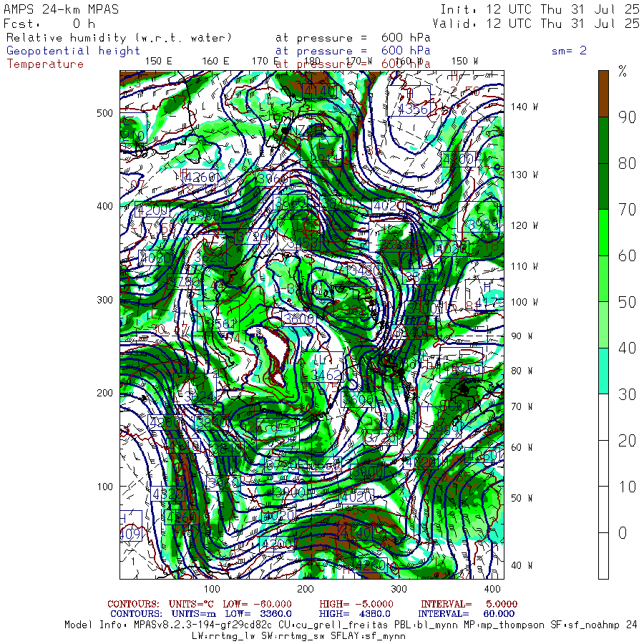Click the 'LW:rrtmg_lw SW:rrtmg_sw SFLAY:sf_mynn' line

coord(298,636)
